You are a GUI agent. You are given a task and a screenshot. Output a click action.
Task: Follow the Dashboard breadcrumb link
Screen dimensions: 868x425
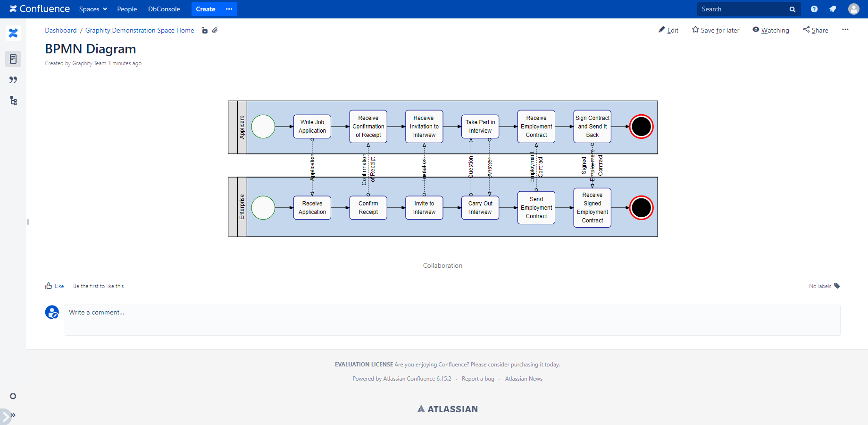click(60, 30)
